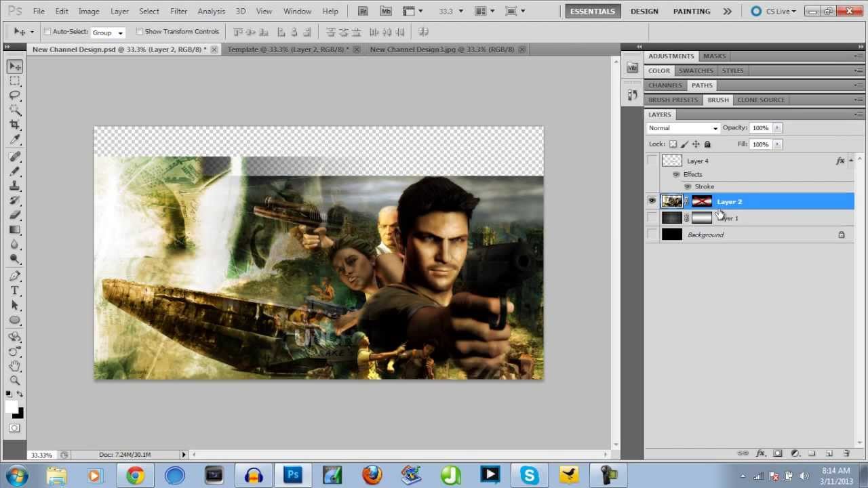The width and height of the screenshot is (868, 488).
Task: Select the Rectangular Marquee tool
Action: tap(15, 81)
